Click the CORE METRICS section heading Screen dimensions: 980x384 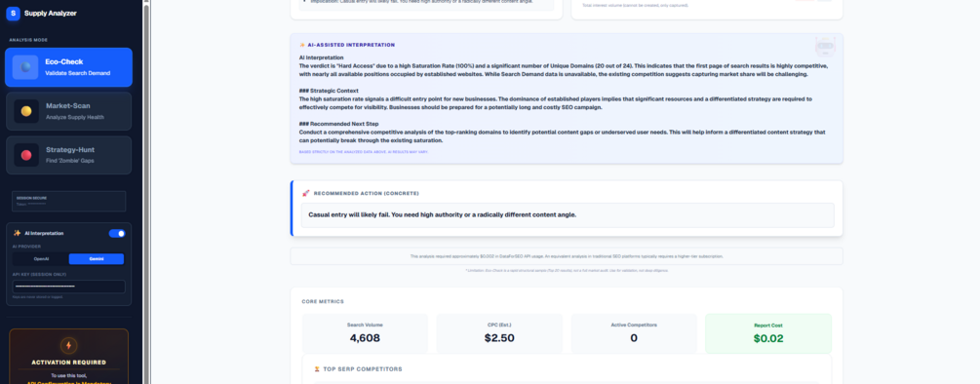(323, 301)
